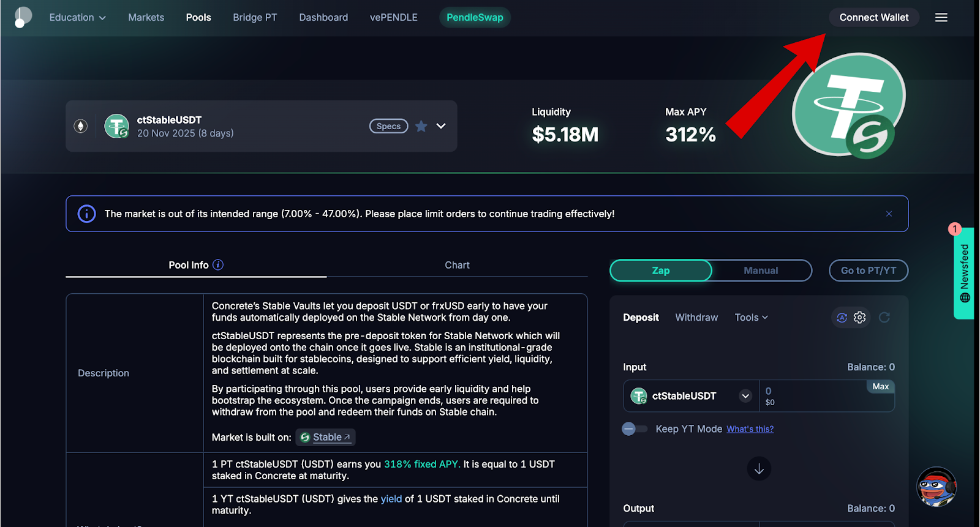Open the What's this? link
Viewport: 980px width, 527px height.
(750, 429)
